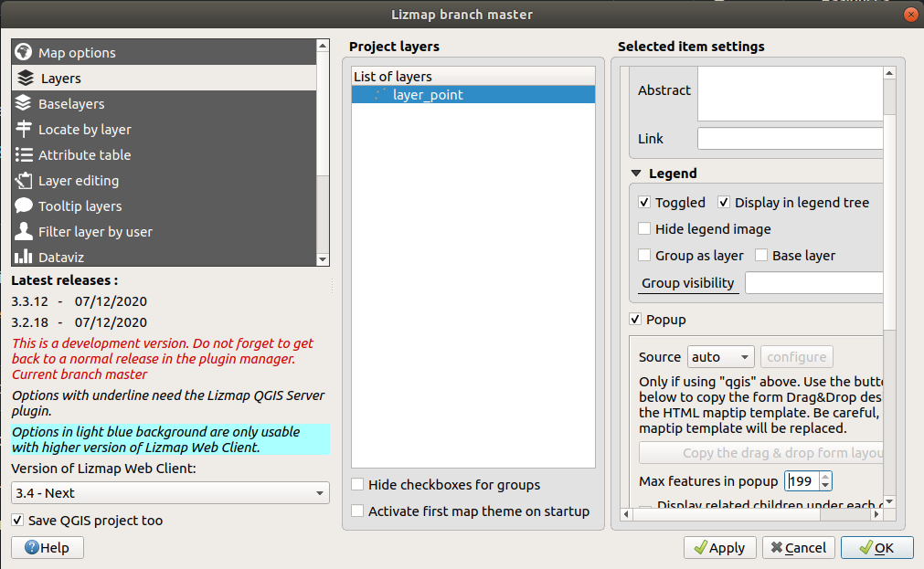Click the Baselayers stack icon

(23, 103)
